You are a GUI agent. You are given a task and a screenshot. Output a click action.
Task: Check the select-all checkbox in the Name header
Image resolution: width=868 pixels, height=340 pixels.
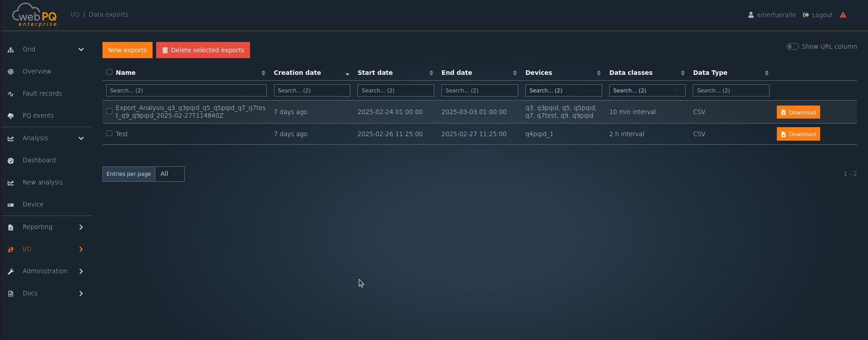(x=109, y=72)
